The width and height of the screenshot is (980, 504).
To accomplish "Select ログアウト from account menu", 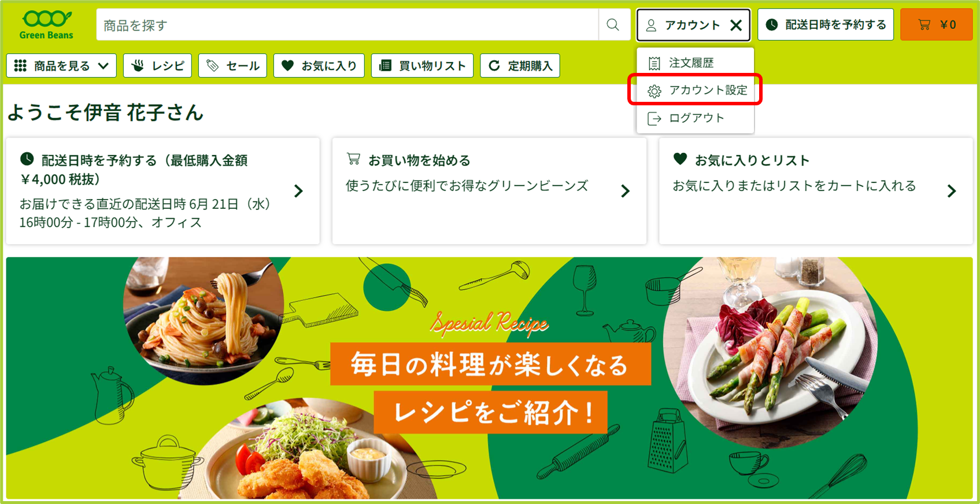I will 695,118.
